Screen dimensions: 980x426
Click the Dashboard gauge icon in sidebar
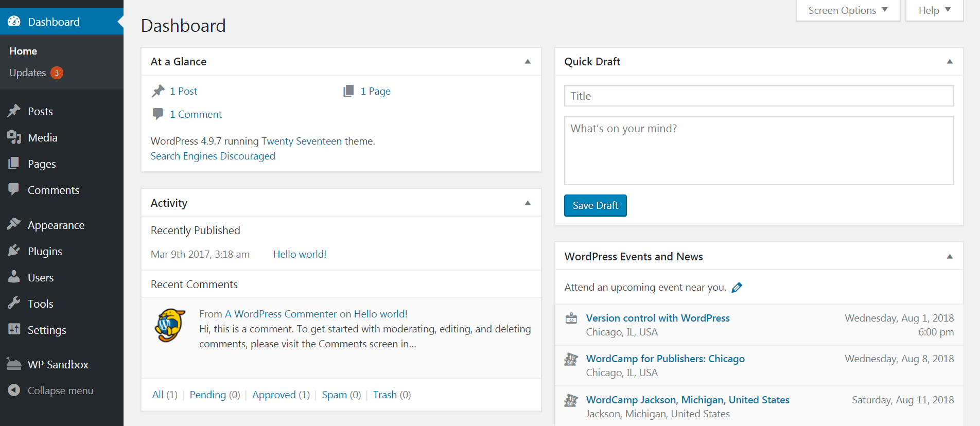[x=14, y=21]
